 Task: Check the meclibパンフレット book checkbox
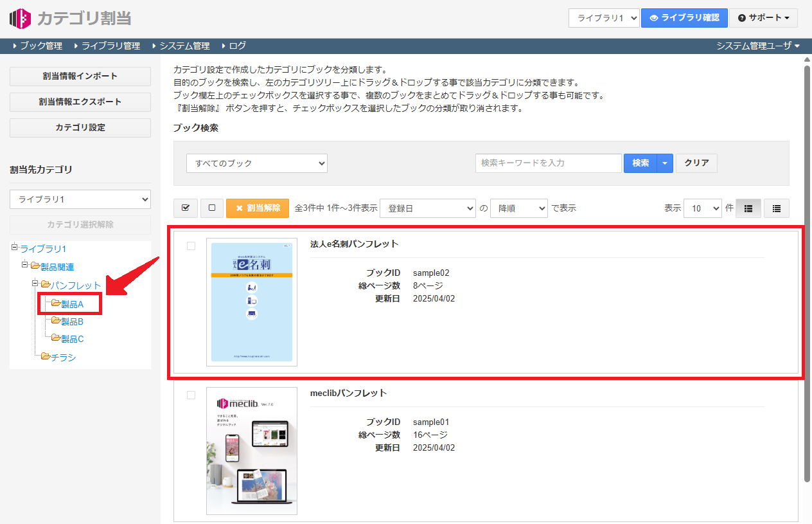[191, 395]
